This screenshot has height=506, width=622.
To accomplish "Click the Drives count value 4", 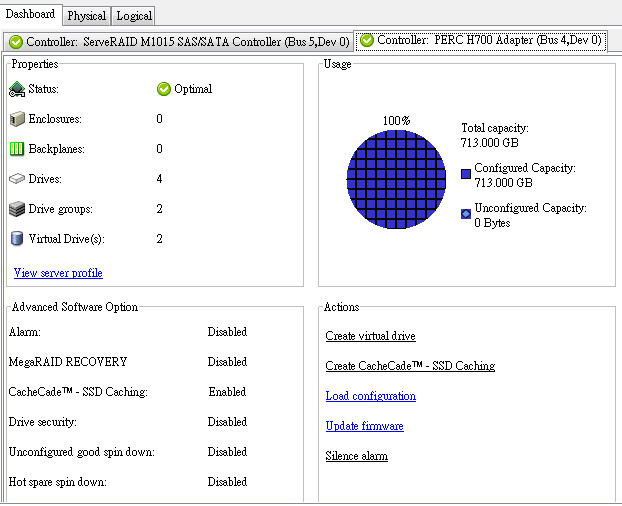I will 159,179.
